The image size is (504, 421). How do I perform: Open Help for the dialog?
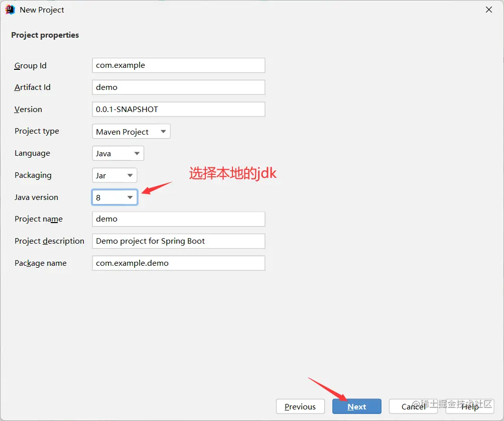(469, 406)
